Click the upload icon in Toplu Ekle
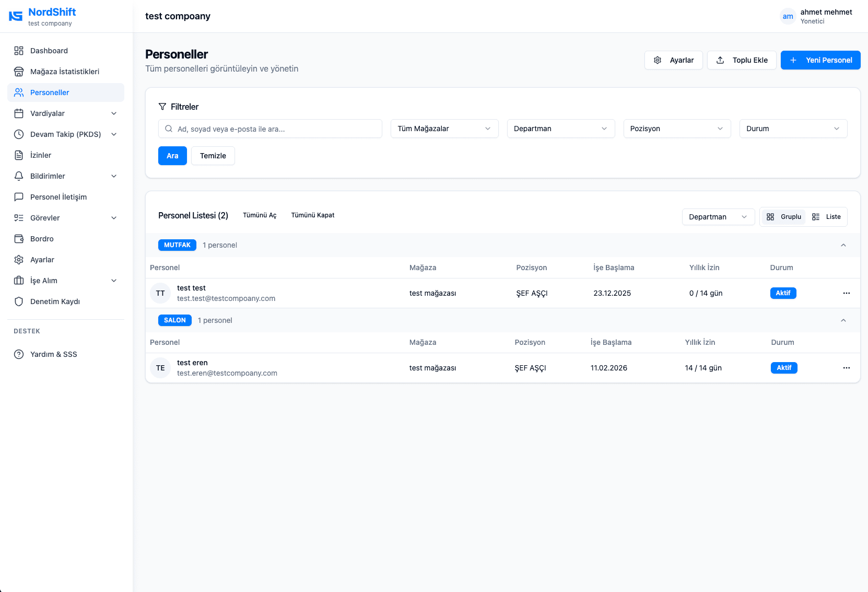This screenshot has width=868, height=592. (720, 60)
